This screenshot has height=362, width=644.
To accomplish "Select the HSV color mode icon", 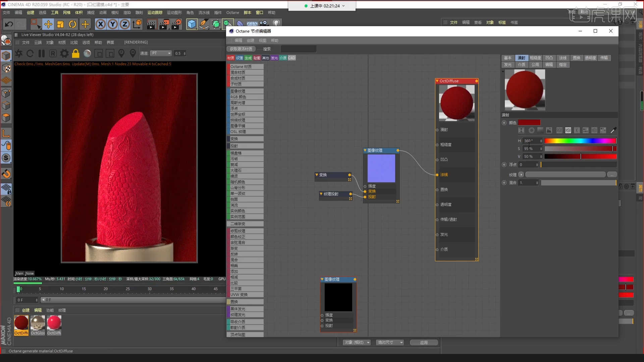I will pyautogui.click(x=568, y=130).
